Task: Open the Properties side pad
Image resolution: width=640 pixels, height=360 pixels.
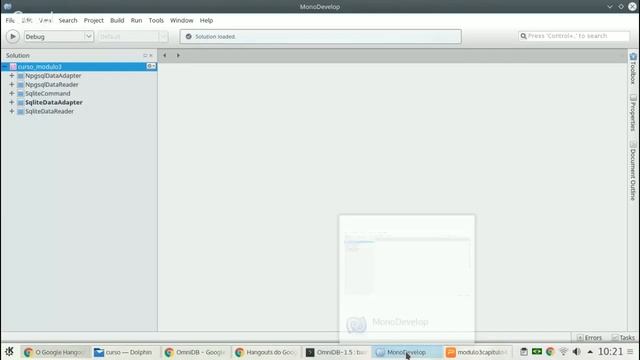Action: pyautogui.click(x=633, y=113)
